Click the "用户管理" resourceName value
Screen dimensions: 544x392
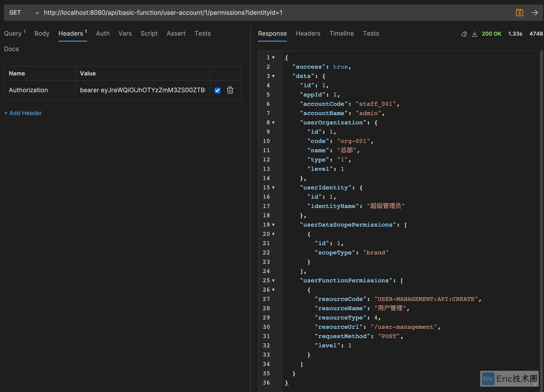pyautogui.click(x=390, y=308)
